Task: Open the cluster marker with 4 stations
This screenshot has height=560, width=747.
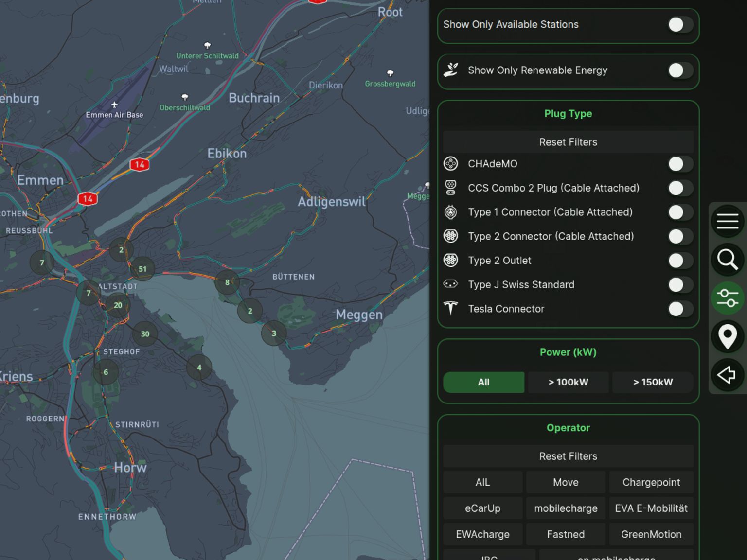Action: pos(199,367)
